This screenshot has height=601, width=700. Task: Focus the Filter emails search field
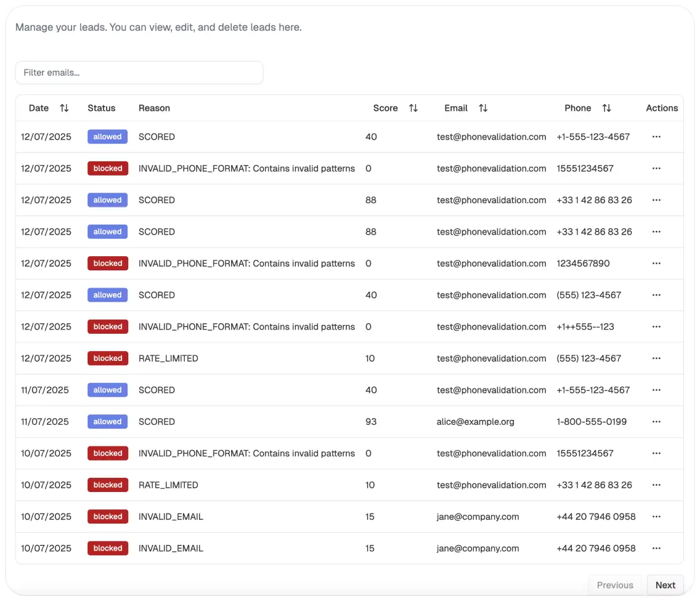point(139,72)
